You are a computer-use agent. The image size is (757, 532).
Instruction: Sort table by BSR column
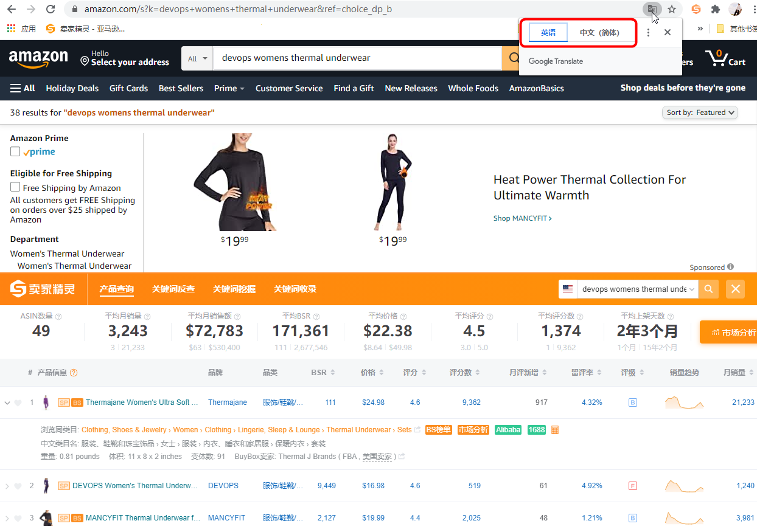tap(323, 372)
